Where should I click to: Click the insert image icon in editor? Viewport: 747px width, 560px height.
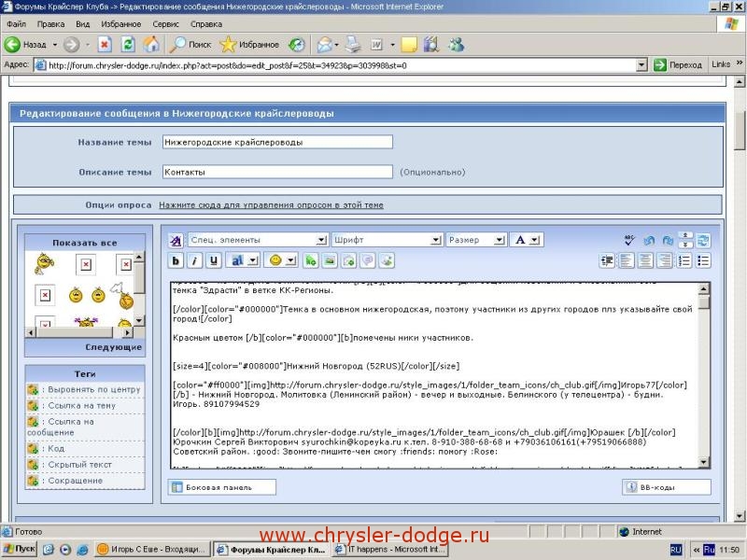(x=330, y=260)
